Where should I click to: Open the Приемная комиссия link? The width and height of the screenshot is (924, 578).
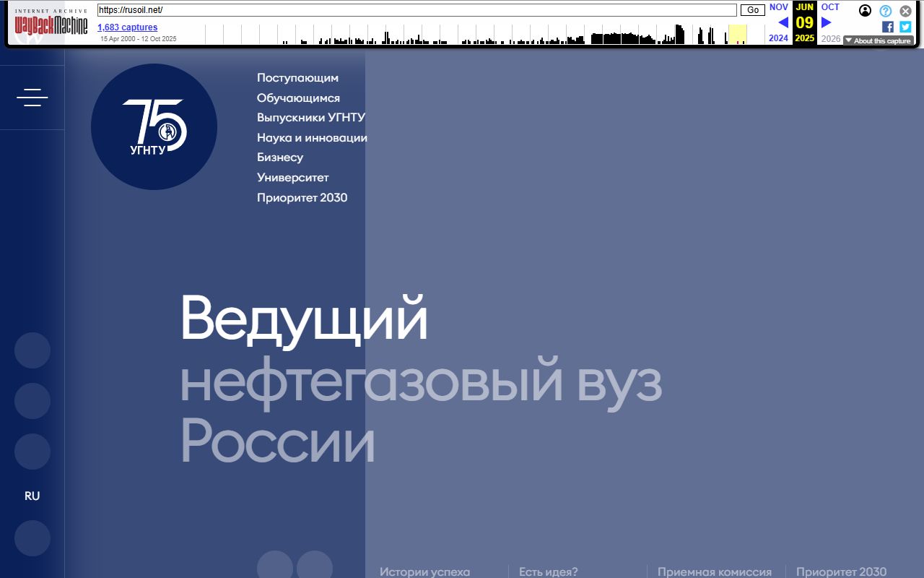pyautogui.click(x=715, y=572)
